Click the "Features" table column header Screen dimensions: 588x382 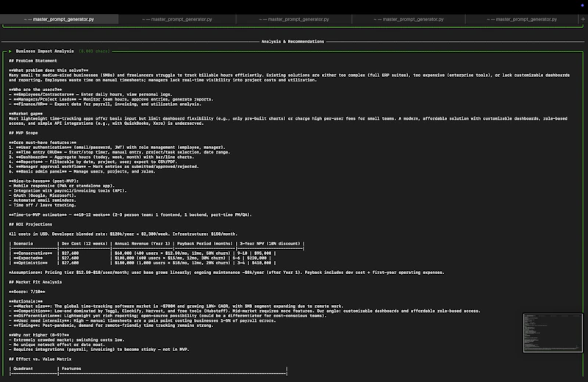[71, 369]
